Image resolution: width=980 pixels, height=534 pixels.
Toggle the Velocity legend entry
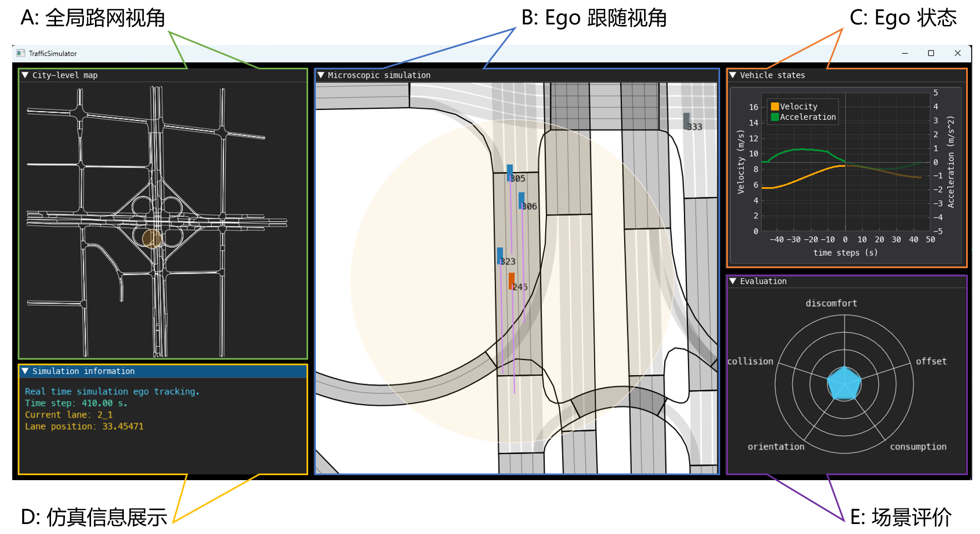pyautogui.click(x=798, y=107)
